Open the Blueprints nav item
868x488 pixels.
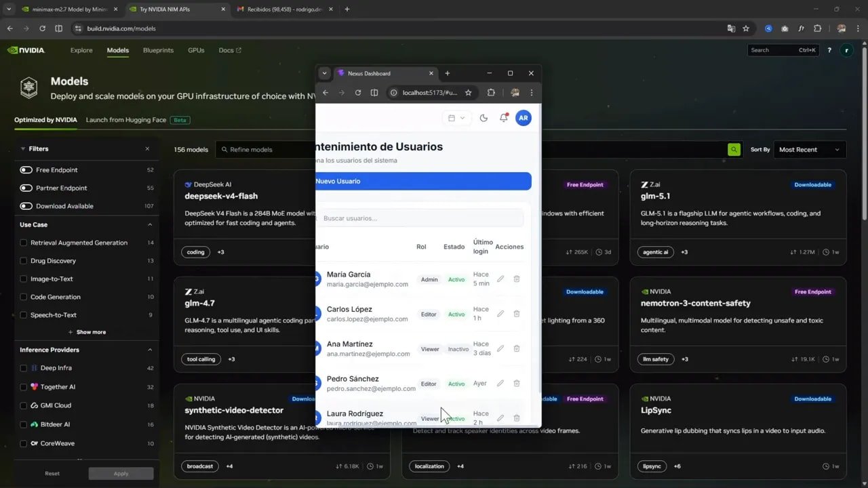coord(158,50)
